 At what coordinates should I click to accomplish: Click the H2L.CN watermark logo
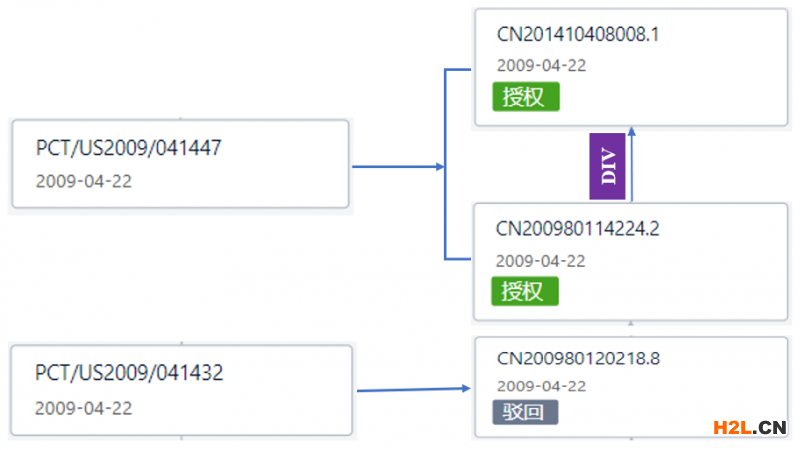[x=749, y=428]
